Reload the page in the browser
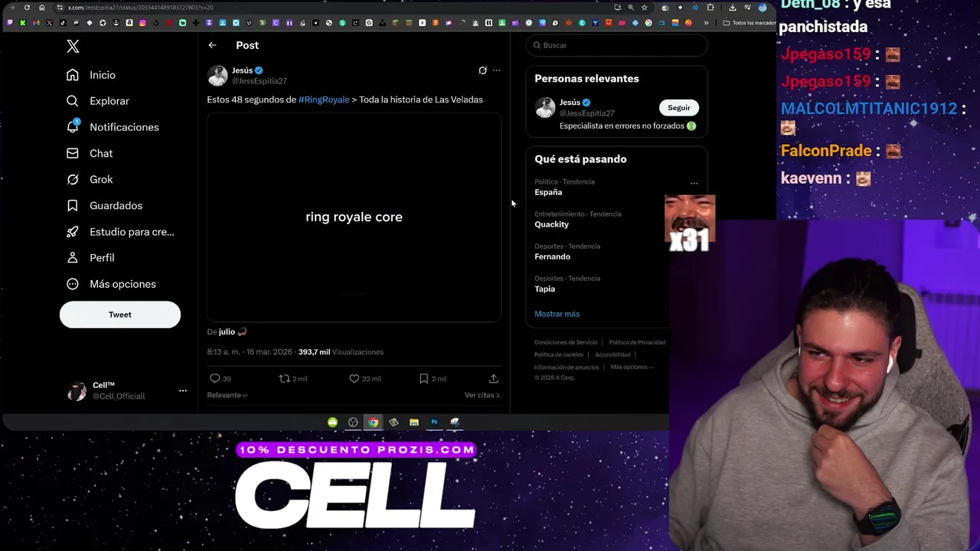 pos(27,8)
